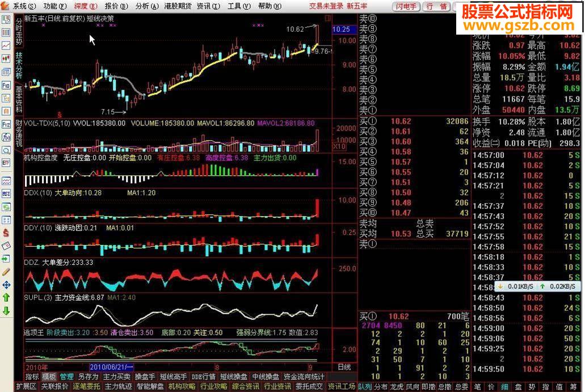Open the 功能(F) menu
This screenshot has height=392, width=585.
(55, 6)
